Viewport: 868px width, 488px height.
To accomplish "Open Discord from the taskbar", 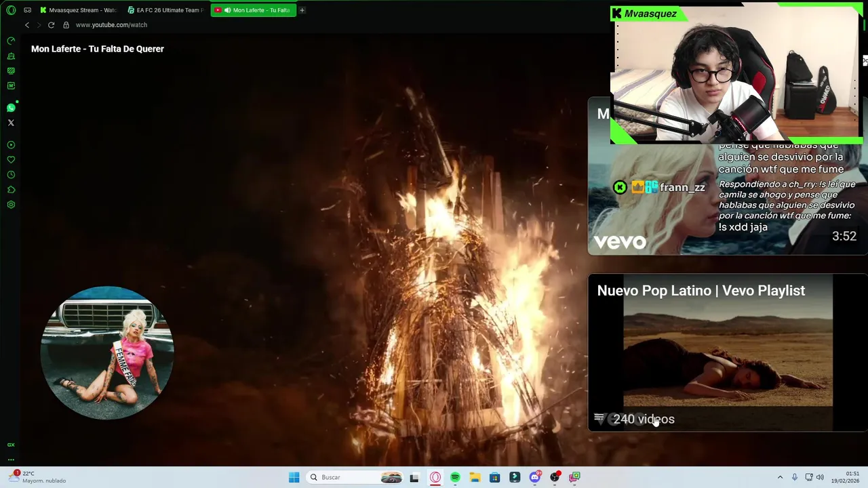I will pyautogui.click(x=535, y=477).
